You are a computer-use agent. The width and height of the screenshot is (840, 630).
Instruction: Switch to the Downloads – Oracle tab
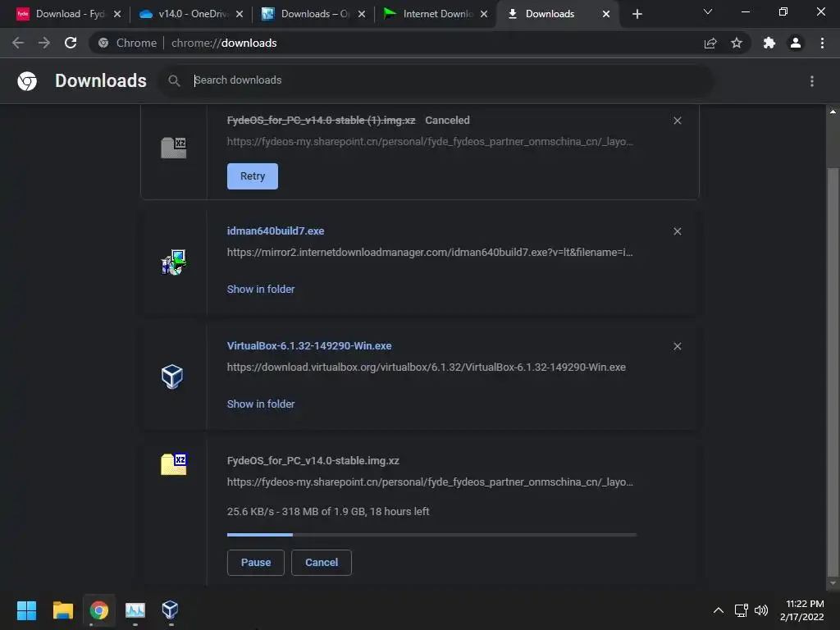point(312,14)
